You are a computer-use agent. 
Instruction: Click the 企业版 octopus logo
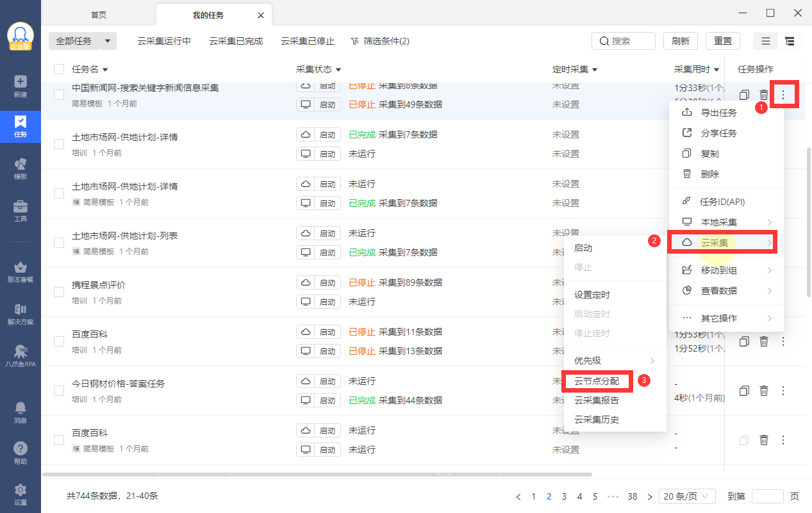[x=21, y=37]
